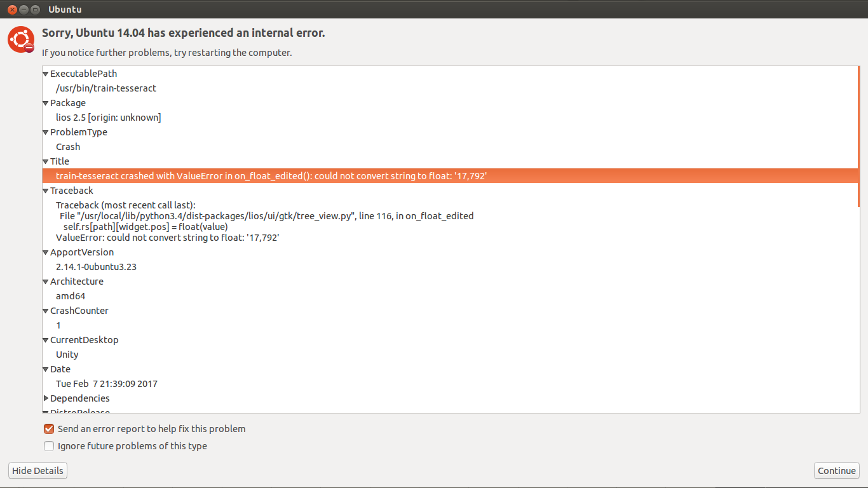Collapse the Package section
Image resolution: width=868 pixels, height=488 pixels.
pyautogui.click(x=46, y=103)
